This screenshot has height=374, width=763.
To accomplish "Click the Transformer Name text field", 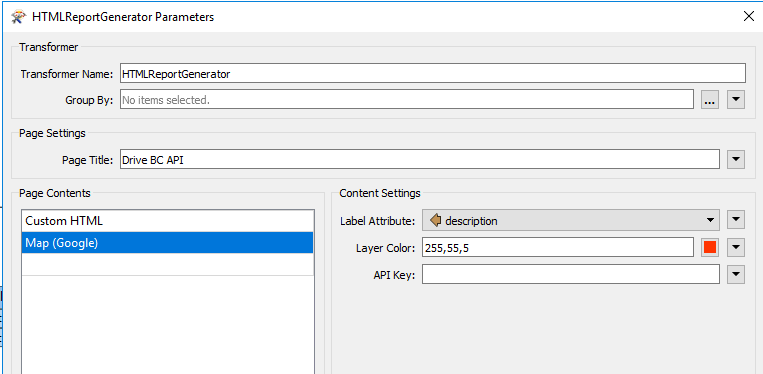I will 433,74.
